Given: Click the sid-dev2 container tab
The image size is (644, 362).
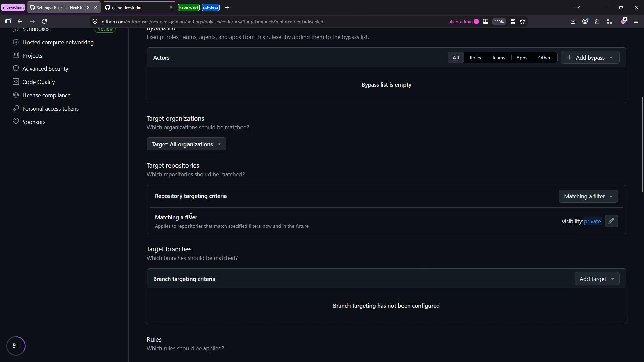Looking at the screenshot, I should pyautogui.click(x=211, y=7).
